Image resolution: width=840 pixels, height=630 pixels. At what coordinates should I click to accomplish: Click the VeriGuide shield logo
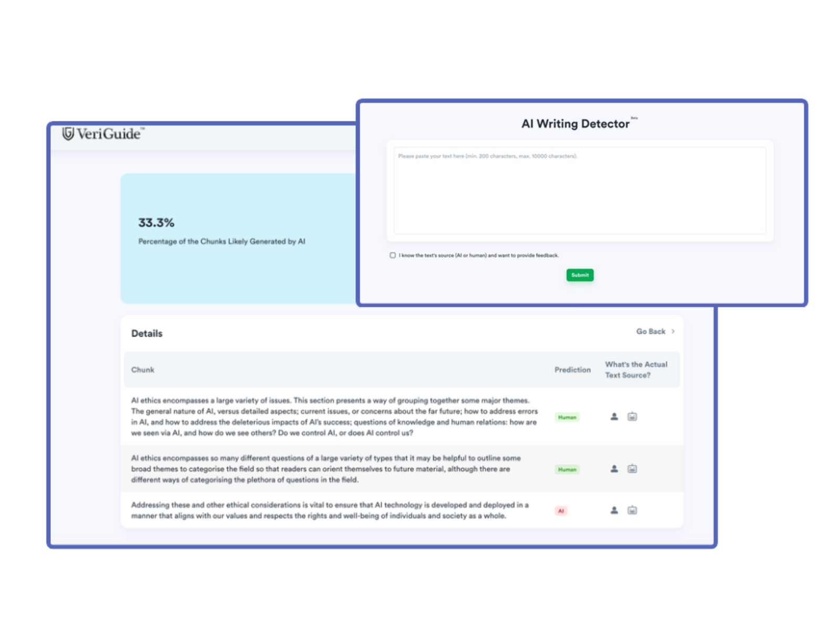click(68, 134)
